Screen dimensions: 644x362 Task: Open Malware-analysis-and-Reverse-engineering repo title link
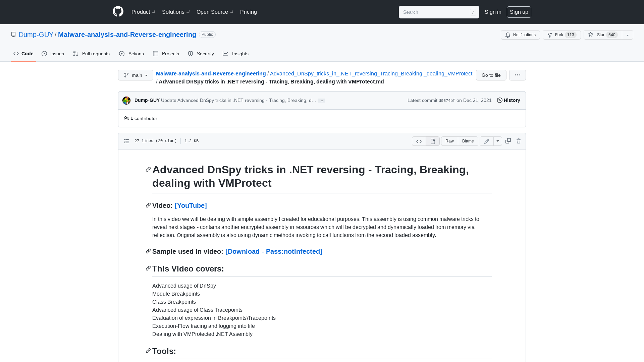[127, 35]
